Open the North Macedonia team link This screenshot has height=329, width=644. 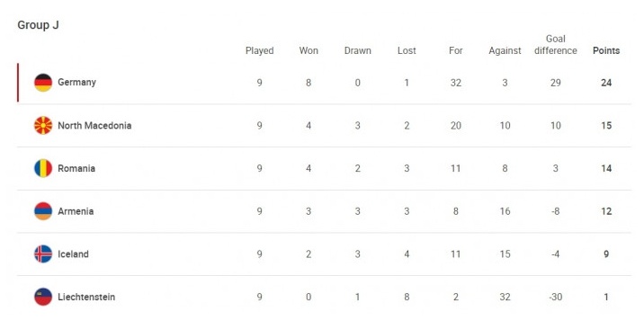(x=94, y=126)
